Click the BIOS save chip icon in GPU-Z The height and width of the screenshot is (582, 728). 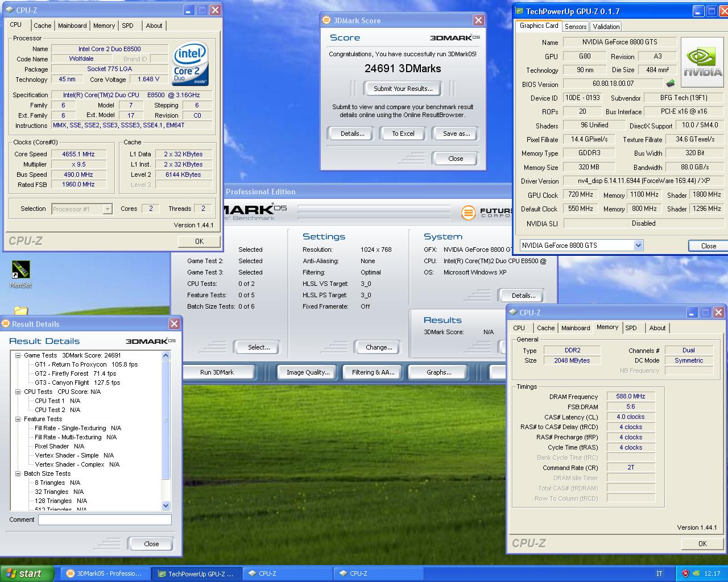(x=671, y=84)
